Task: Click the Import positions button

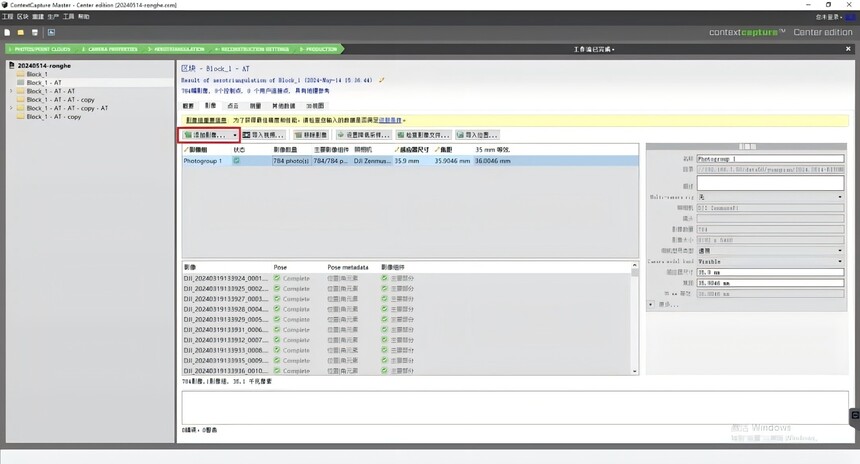Action: click(x=477, y=135)
